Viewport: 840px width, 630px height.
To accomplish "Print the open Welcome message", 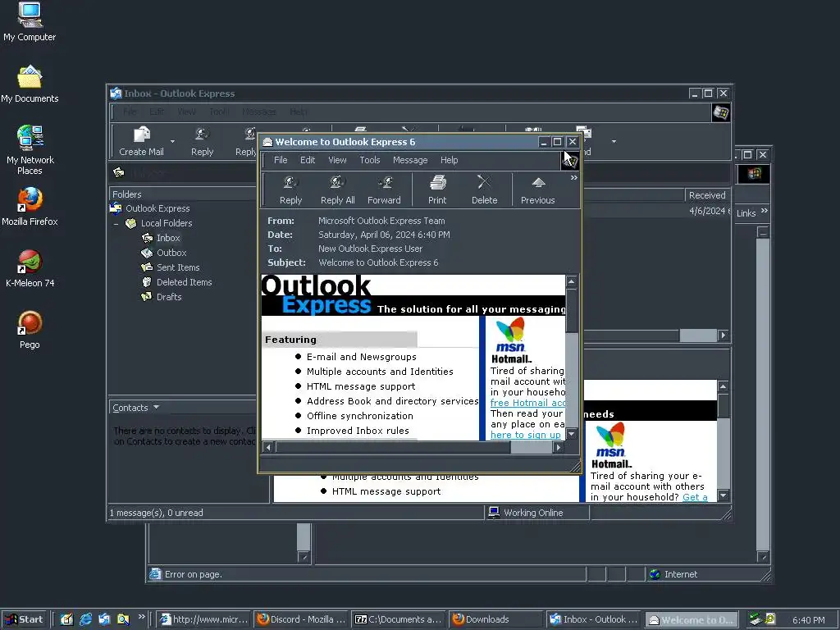I will tap(437, 189).
